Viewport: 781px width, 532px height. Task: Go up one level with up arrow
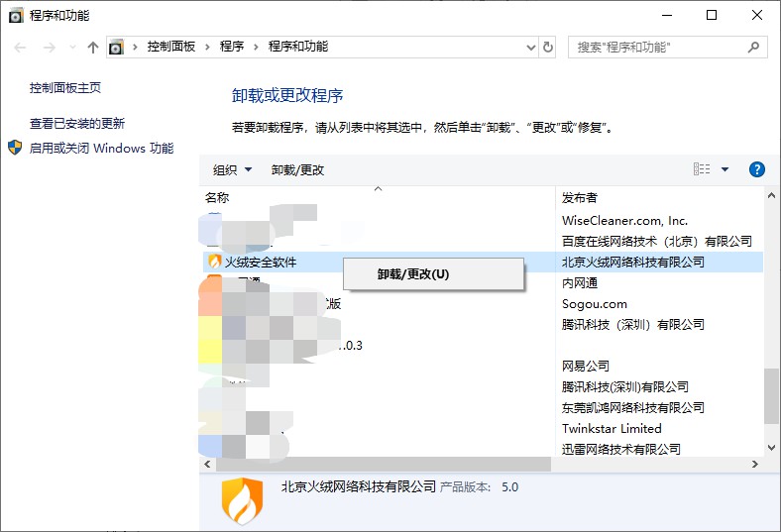click(92, 48)
